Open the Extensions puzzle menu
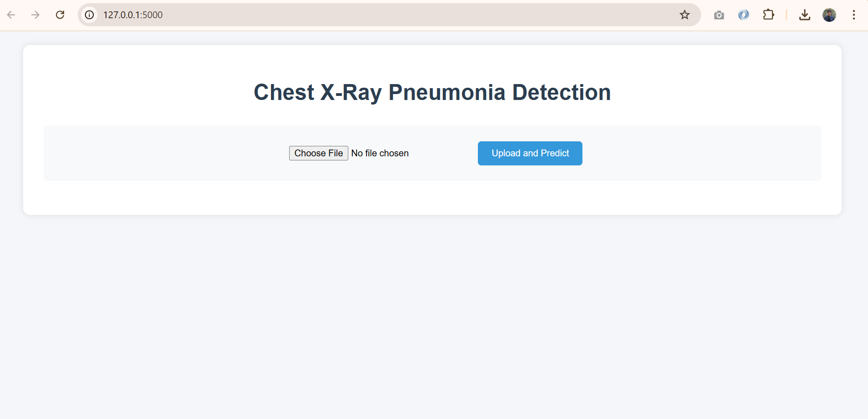 768,15
